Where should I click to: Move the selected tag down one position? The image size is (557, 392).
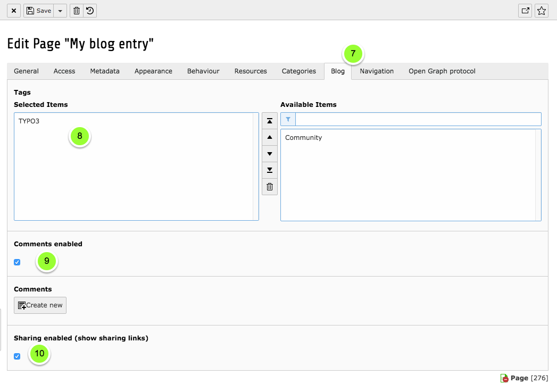[x=270, y=154]
